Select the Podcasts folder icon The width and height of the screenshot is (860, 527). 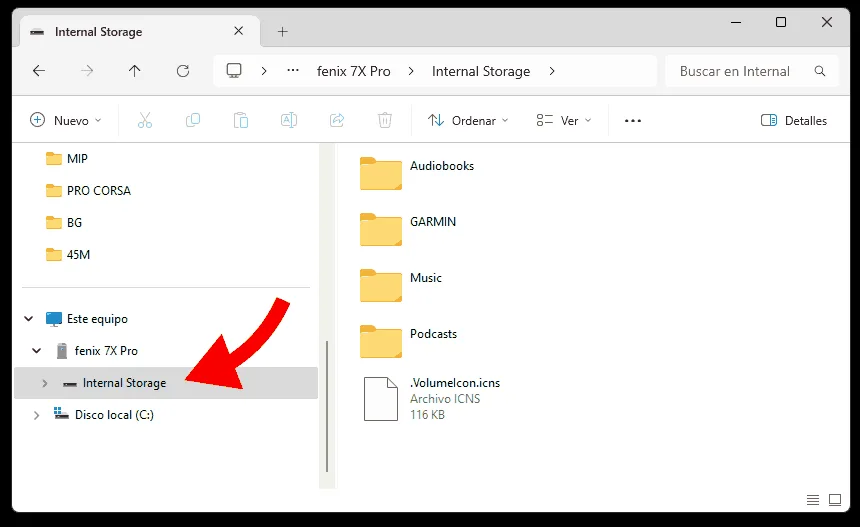pyautogui.click(x=381, y=341)
